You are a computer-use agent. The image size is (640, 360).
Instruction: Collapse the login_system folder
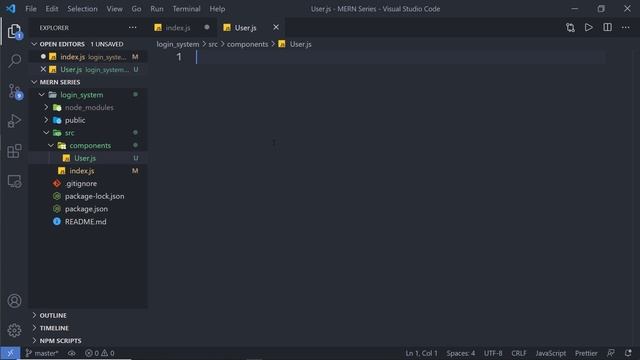click(42, 95)
